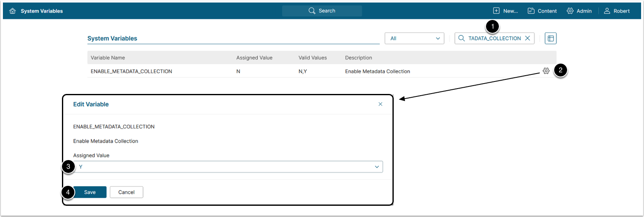Expand the All filter dropdown
This screenshot has width=644, height=217.
point(415,38)
